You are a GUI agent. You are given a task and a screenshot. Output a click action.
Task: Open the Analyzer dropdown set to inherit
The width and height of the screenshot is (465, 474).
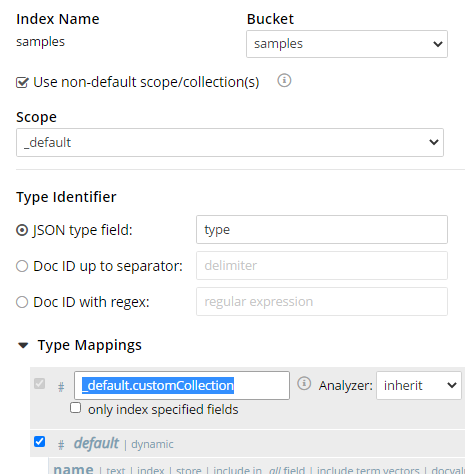click(419, 386)
